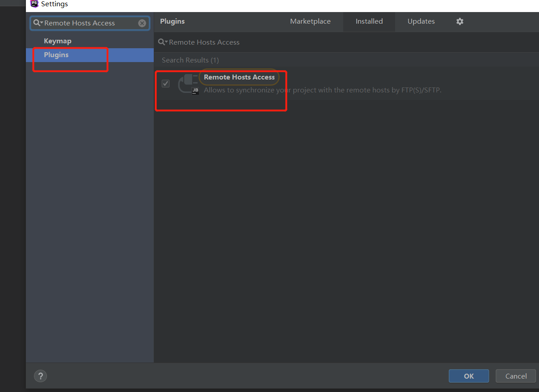
Task: Clear the settings search field text
Action: (142, 23)
